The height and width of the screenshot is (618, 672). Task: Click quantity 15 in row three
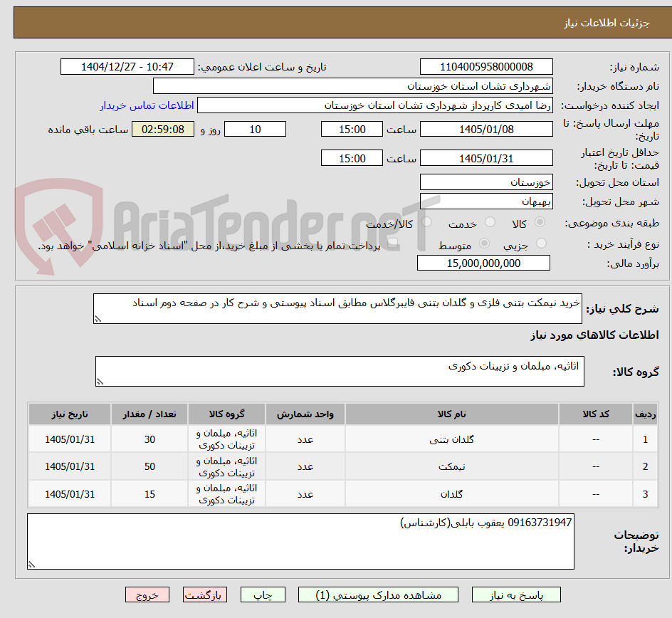(149, 494)
